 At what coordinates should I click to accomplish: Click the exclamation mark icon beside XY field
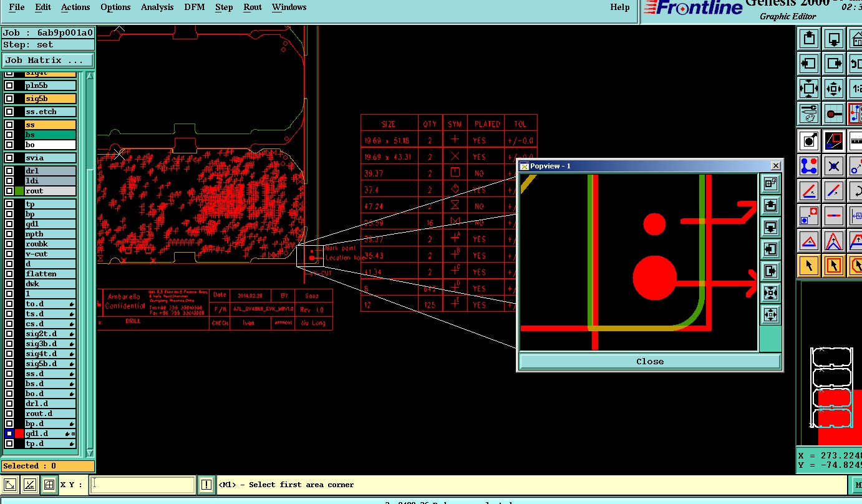pyautogui.click(x=206, y=485)
